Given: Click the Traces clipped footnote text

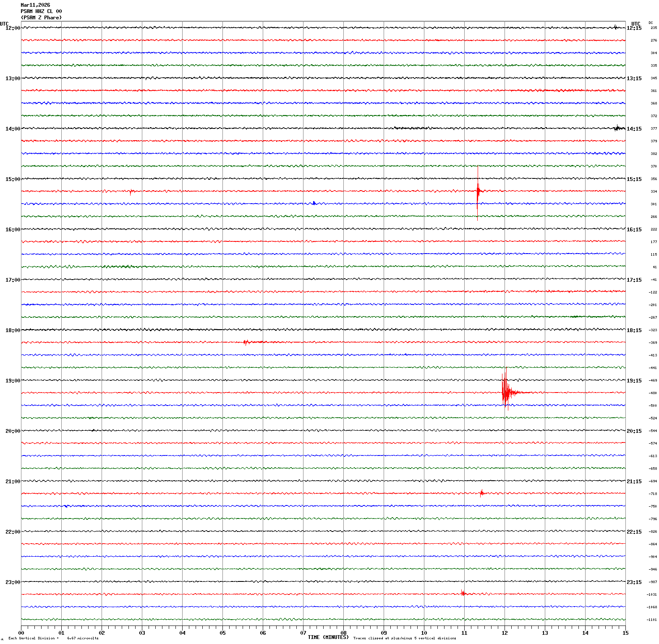Looking at the screenshot, I should click(404, 638).
